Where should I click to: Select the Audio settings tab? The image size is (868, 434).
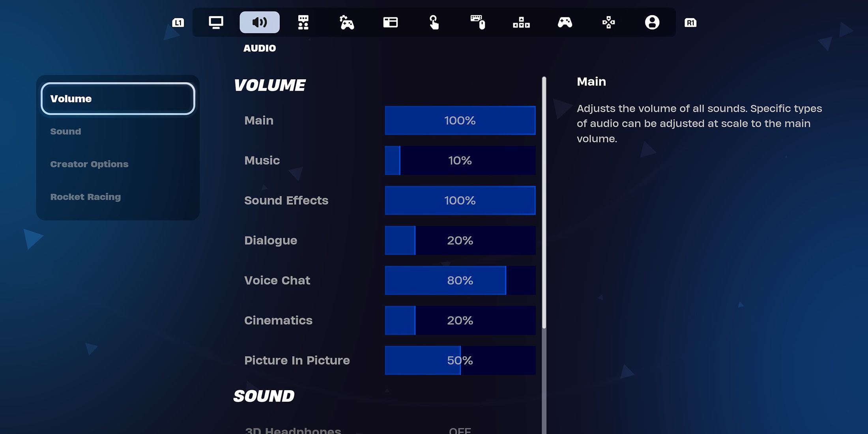pyautogui.click(x=258, y=22)
